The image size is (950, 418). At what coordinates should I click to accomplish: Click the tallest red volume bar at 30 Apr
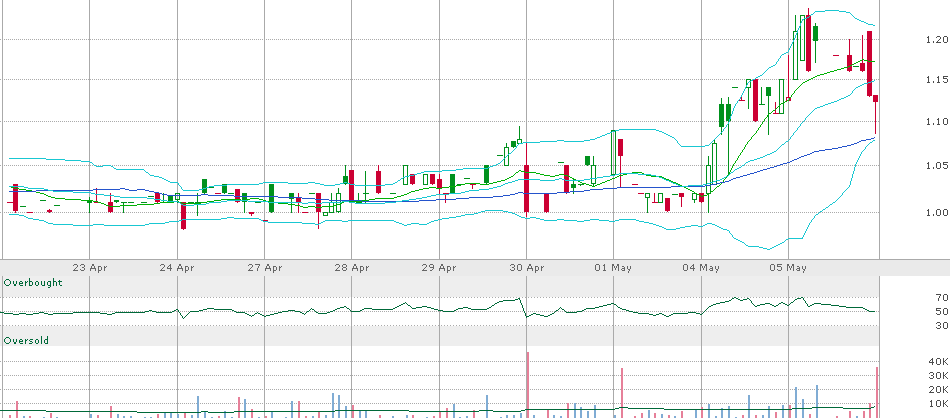coord(528,385)
